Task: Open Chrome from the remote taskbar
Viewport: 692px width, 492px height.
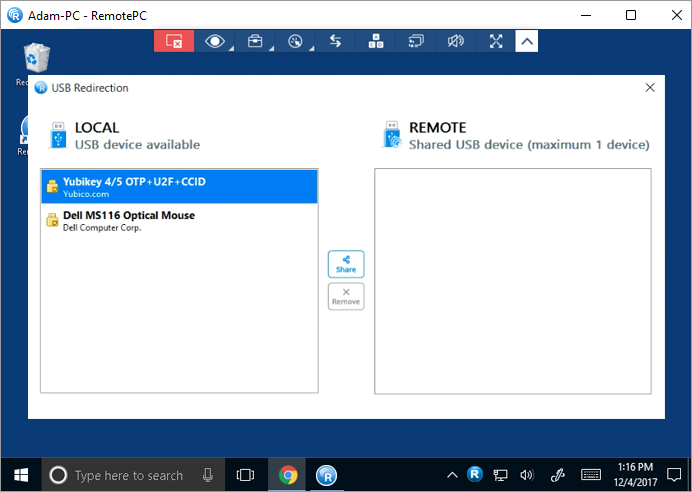Action: click(x=288, y=475)
